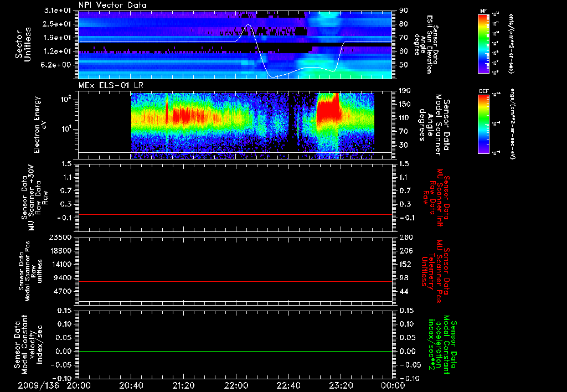Click the red "MU Scanner Pos Telemetry" label

[436, 271]
